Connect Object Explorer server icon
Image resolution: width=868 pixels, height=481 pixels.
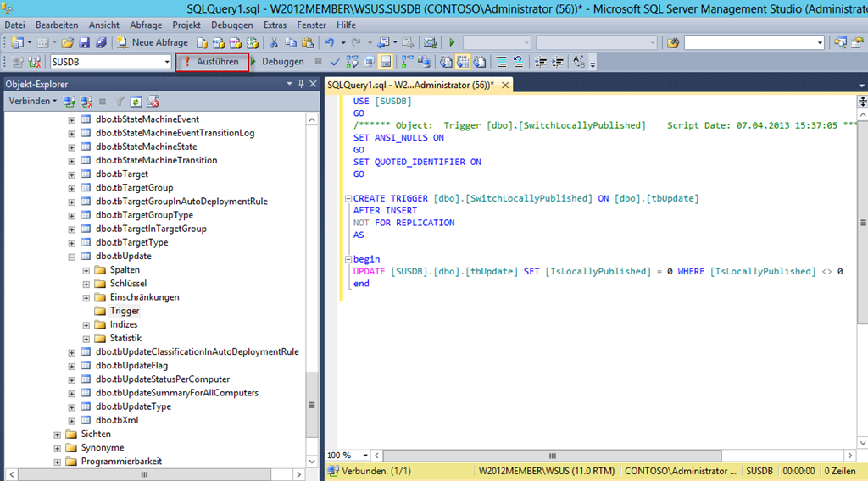[70, 102]
